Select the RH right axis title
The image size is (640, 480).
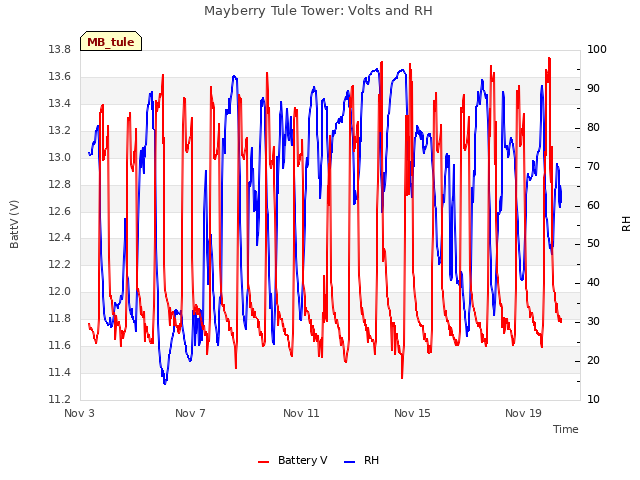click(626, 224)
